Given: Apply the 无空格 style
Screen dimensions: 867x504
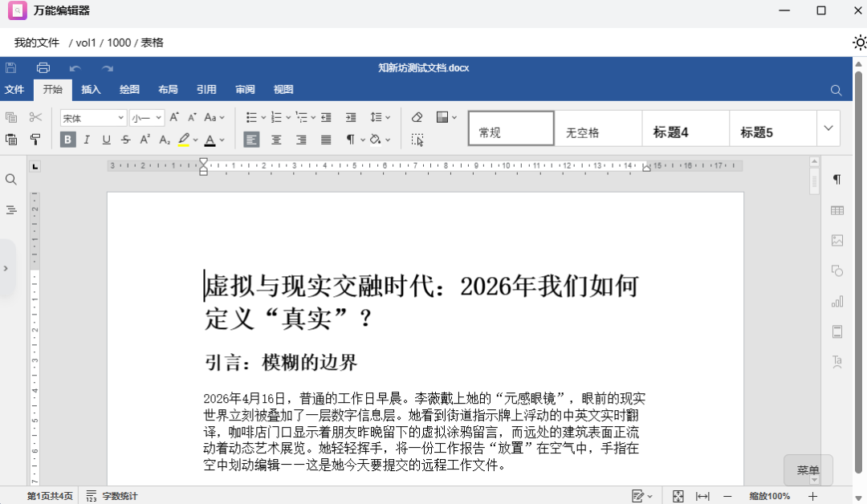Looking at the screenshot, I should 598,128.
